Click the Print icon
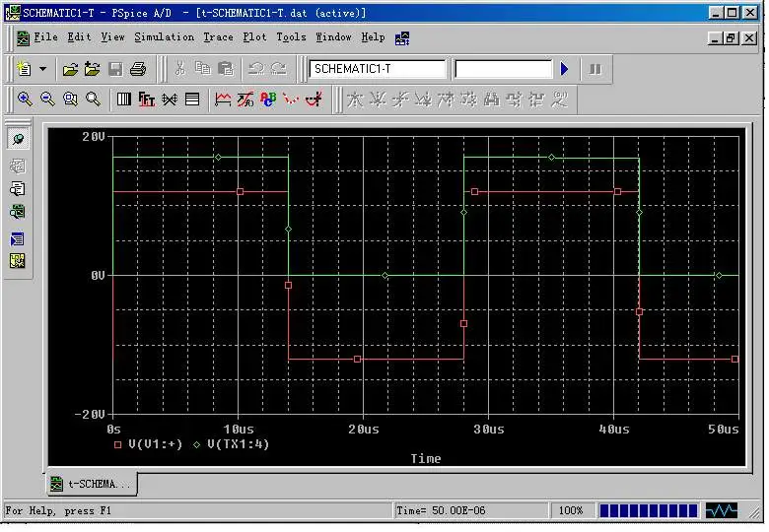The width and height of the screenshot is (769, 532). 138,69
